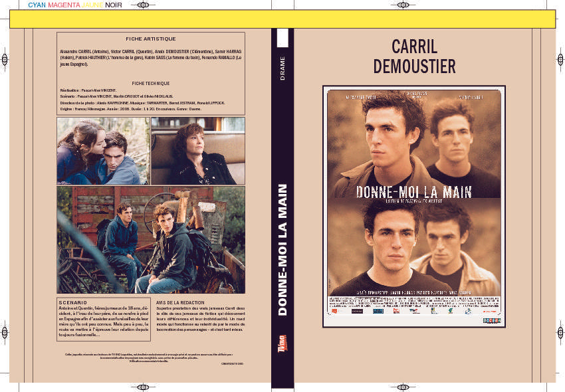Viewport: 565px width, 392px height.
Task: Open the kissing couple photo thumbnail
Action: click(x=102, y=151)
